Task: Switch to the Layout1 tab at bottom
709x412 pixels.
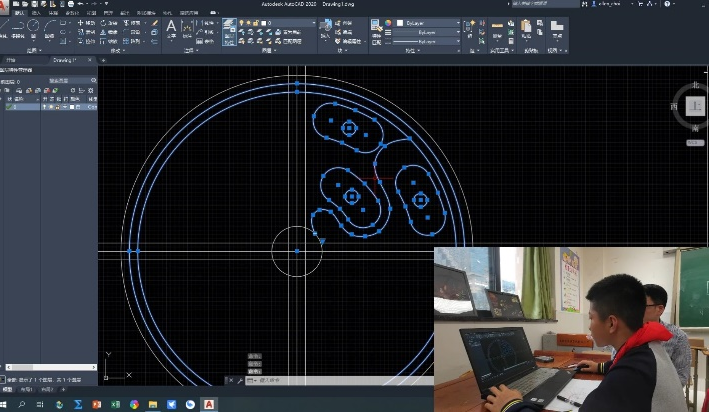Action: coord(26,389)
